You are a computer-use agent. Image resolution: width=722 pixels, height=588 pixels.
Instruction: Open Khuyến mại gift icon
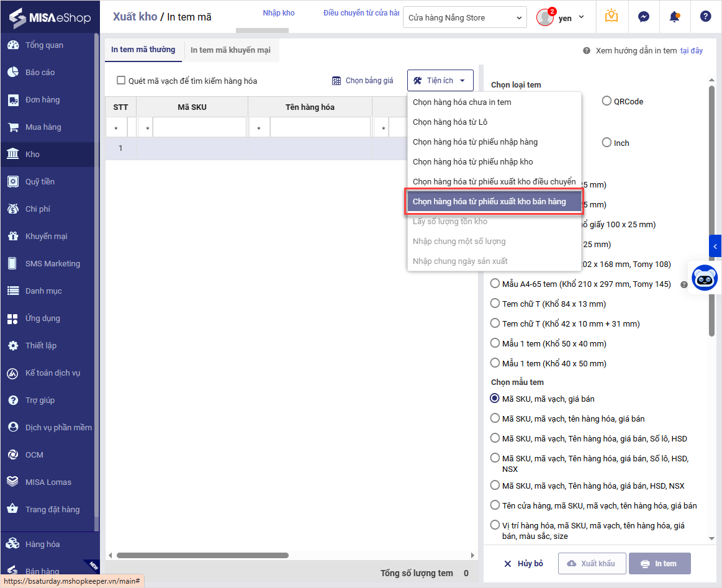pyautogui.click(x=13, y=236)
